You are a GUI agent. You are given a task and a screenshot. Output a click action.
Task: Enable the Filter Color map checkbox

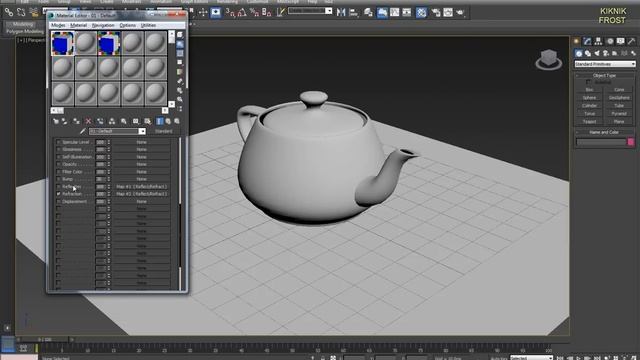pos(58,172)
